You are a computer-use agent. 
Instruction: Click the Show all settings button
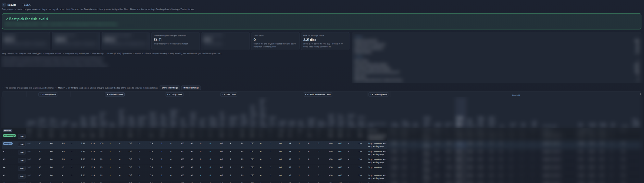tap(170, 88)
